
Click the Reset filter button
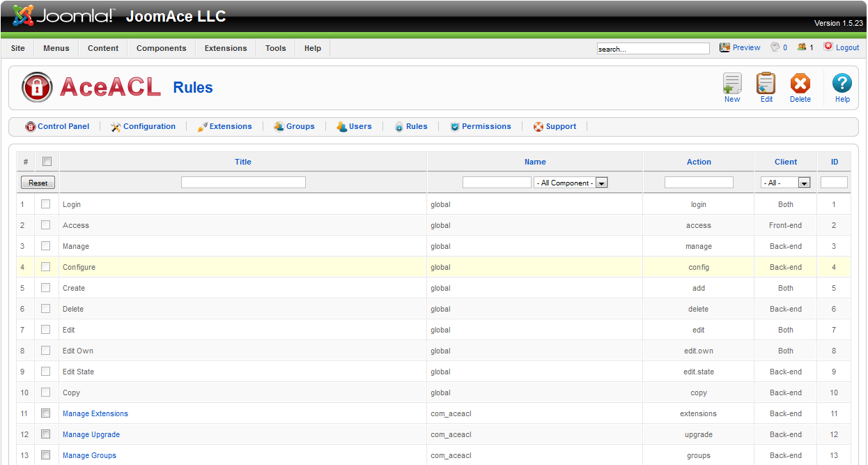(x=38, y=183)
